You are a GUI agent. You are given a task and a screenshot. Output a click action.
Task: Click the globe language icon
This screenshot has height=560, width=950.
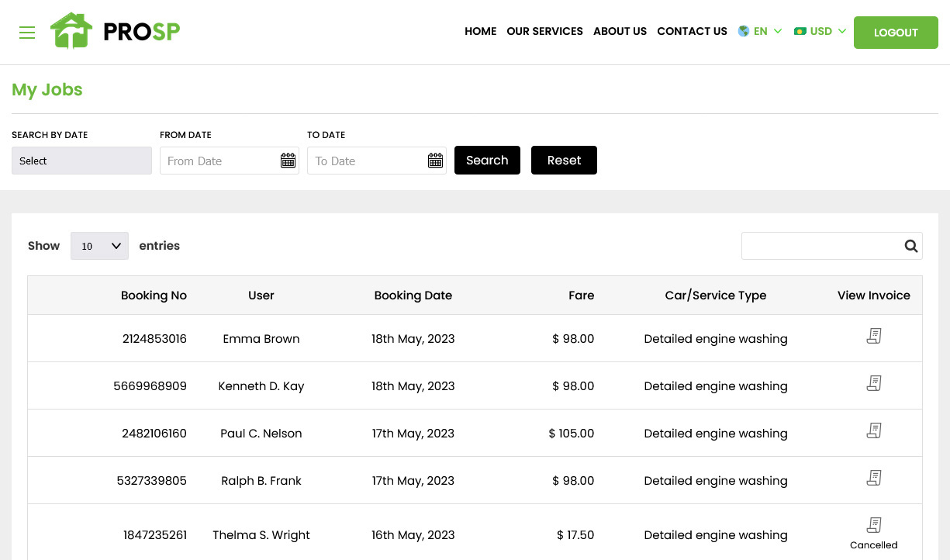tap(744, 31)
